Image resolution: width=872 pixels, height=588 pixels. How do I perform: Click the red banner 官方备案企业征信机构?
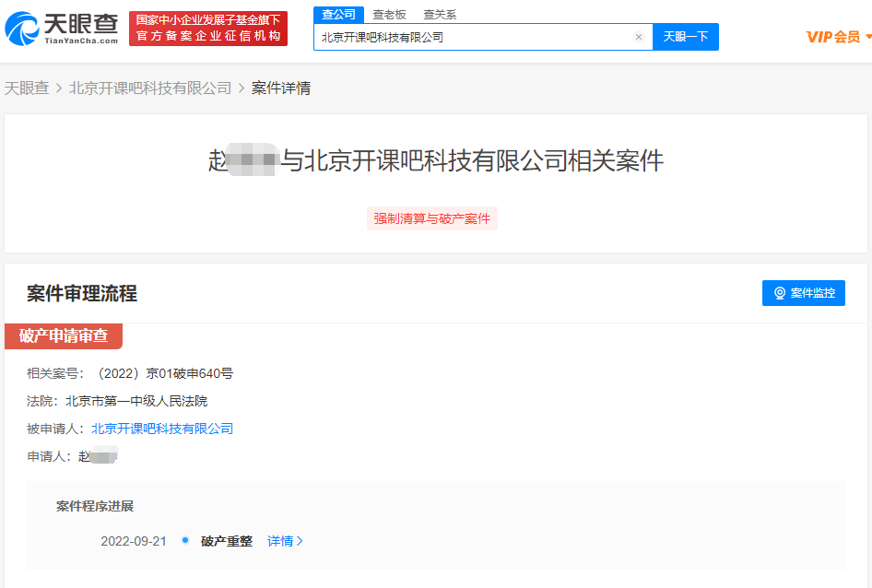(x=208, y=29)
